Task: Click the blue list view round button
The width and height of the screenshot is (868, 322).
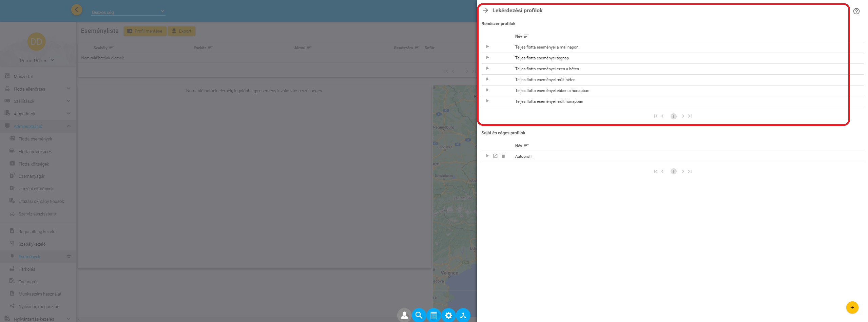Action: 433,315
